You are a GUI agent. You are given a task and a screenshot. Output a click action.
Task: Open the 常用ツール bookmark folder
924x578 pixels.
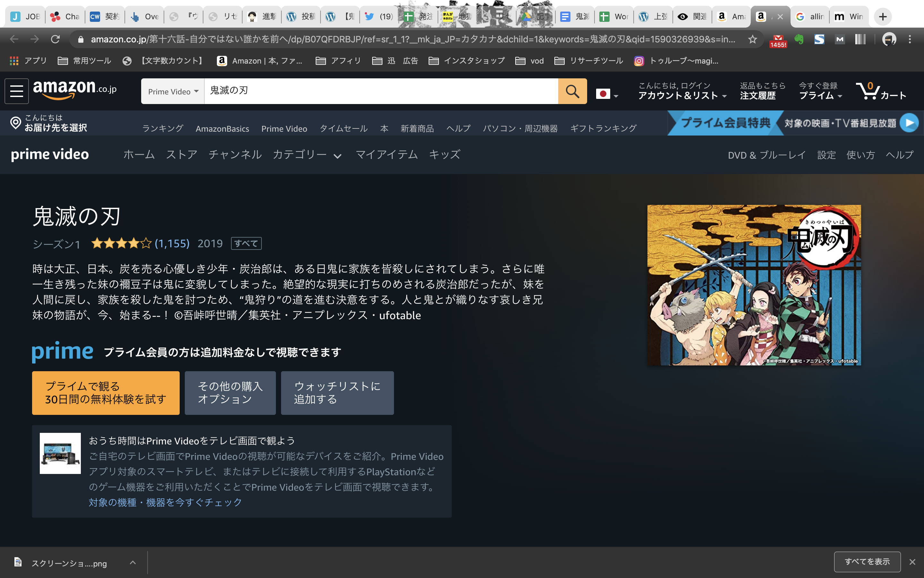[x=84, y=61]
